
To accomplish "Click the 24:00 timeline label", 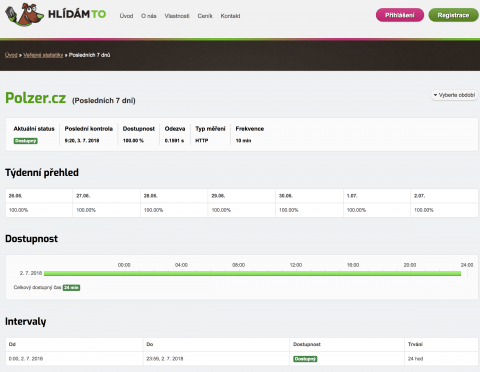I will pyautogui.click(x=467, y=265).
